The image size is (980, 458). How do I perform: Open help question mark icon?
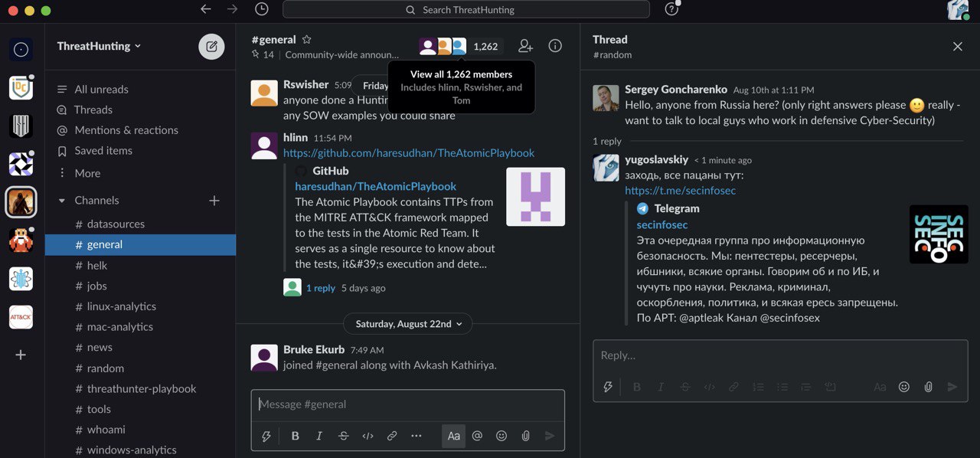pos(671,9)
